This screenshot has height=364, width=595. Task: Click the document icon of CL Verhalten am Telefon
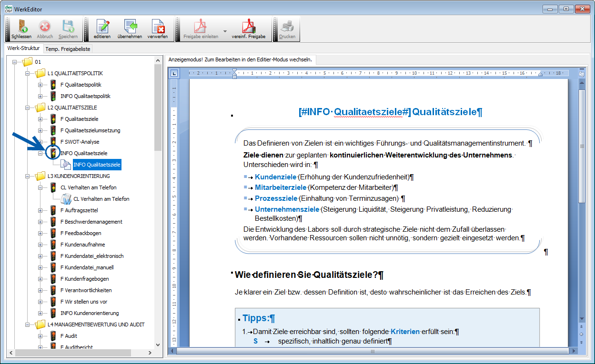[66, 199]
